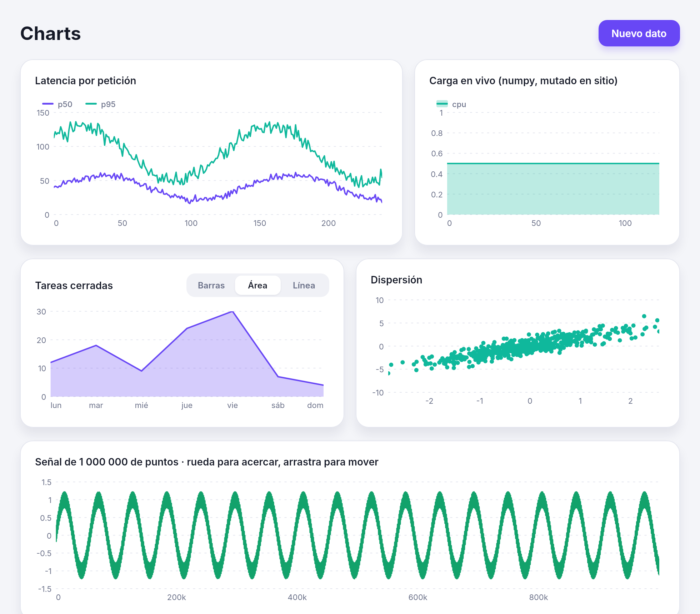700x614 pixels.
Task: Click the '800k' x-axis tick
Action: coord(539,597)
